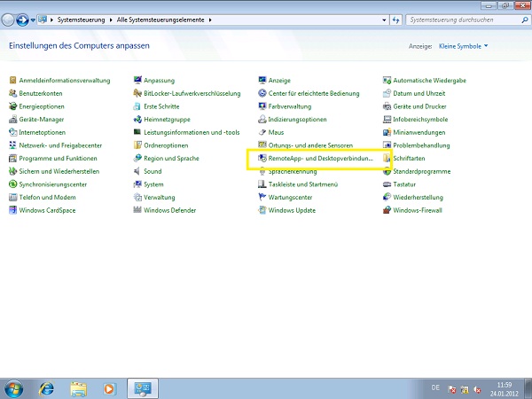
Task: Open the Internetoptionen icon
Action: [x=12, y=132]
